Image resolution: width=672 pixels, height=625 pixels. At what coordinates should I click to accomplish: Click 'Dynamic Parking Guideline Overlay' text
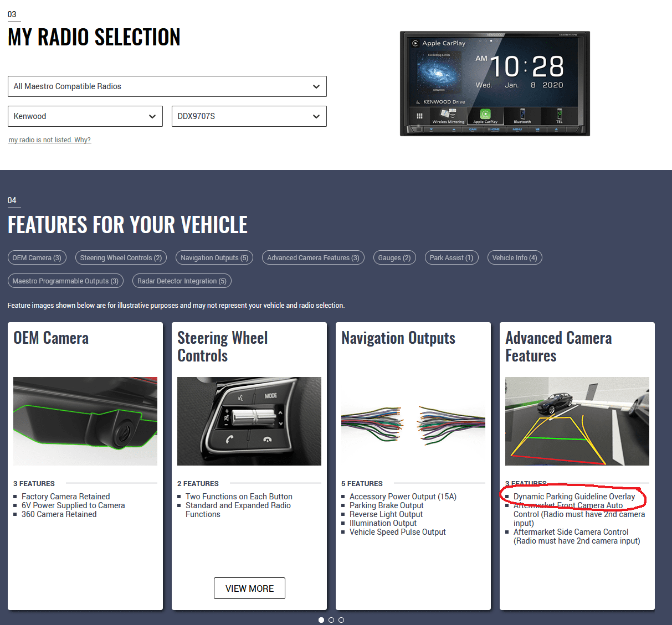(x=574, y=497)
